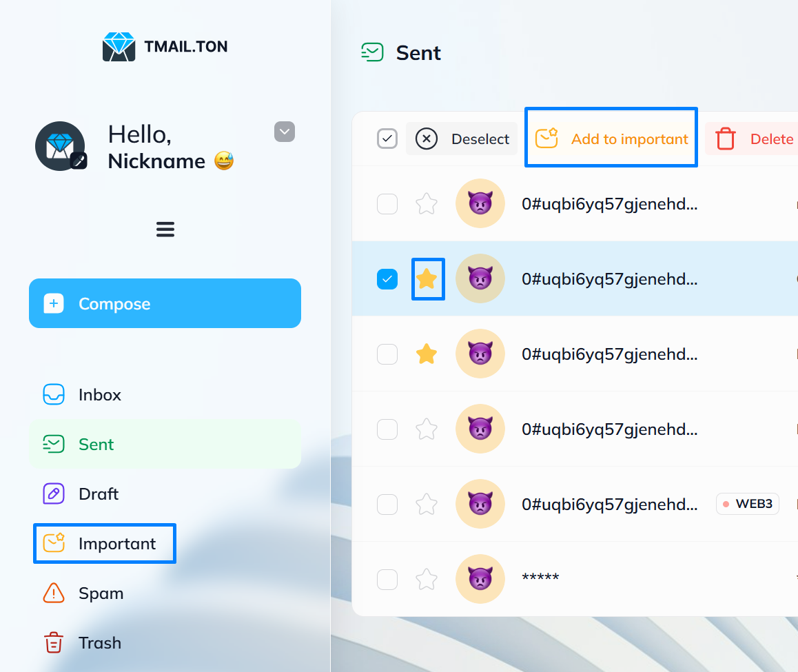
Task: Click the Delete button
Action: [x=753, y=139]
